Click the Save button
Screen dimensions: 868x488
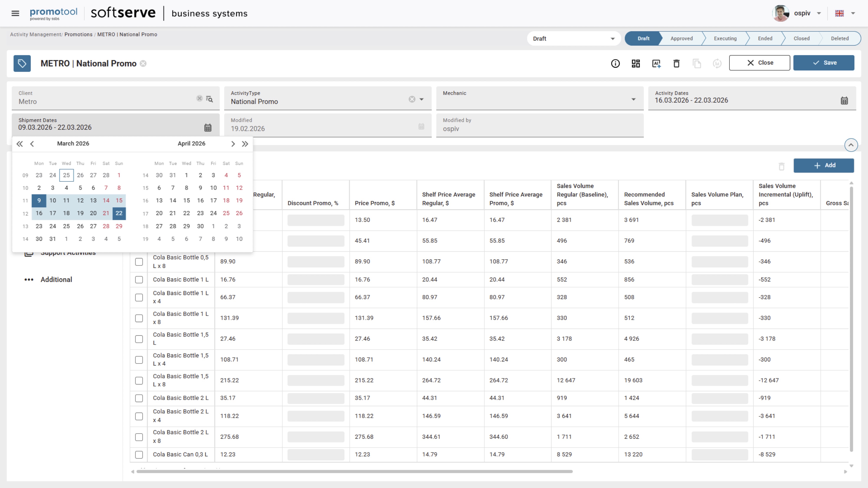coord(824,63)
